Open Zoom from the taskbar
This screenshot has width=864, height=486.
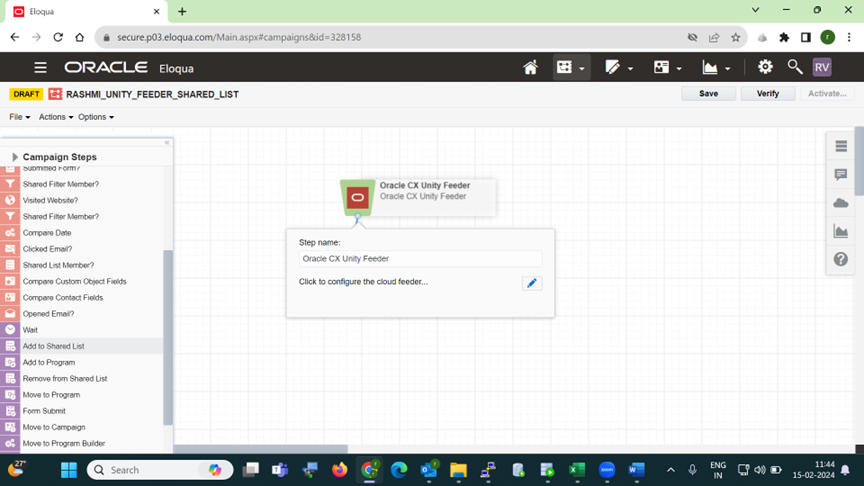pyautogui.click(x=607, y=470)
